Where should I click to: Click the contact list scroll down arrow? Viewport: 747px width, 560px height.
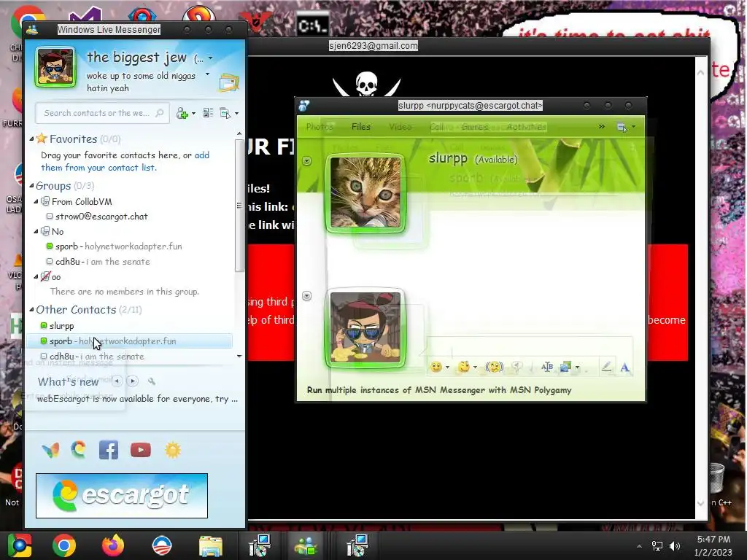coord(239,356)
